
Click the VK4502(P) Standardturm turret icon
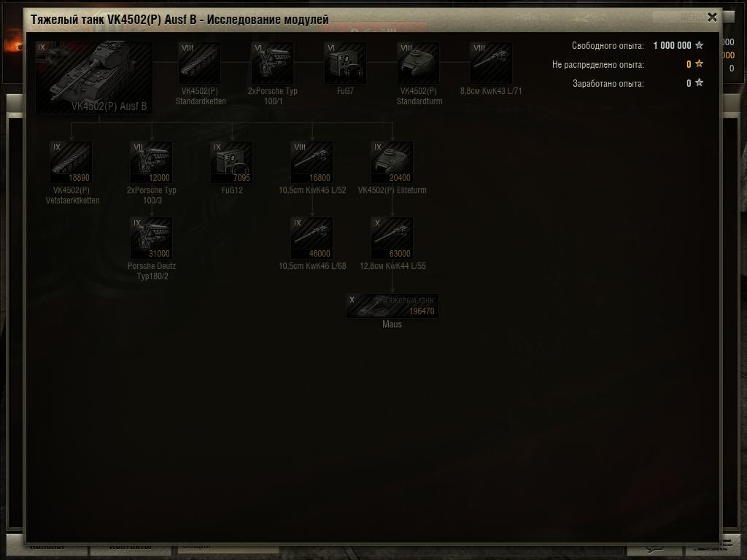pos(418,63)
